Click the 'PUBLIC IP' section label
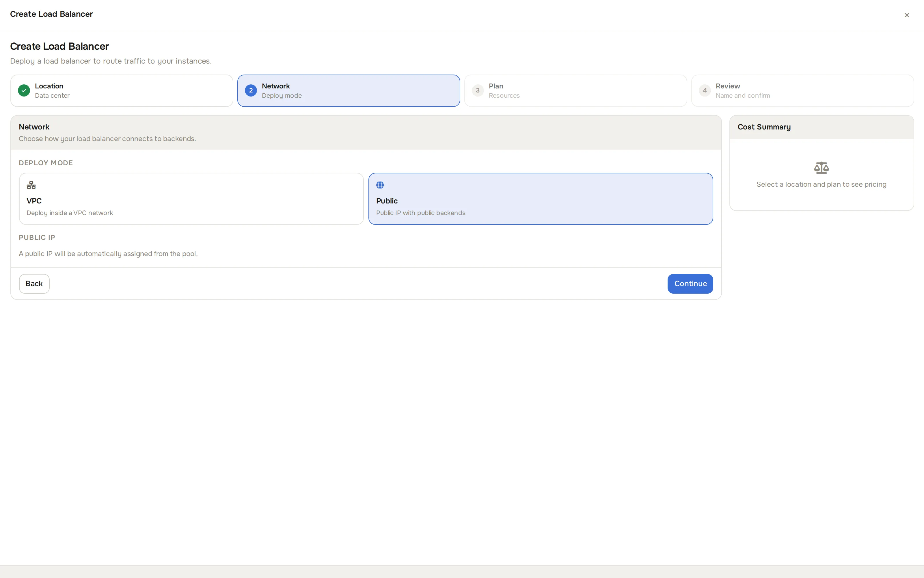This screenshot has height=578, width=924. pyautogui.click(x=37, y=237)
